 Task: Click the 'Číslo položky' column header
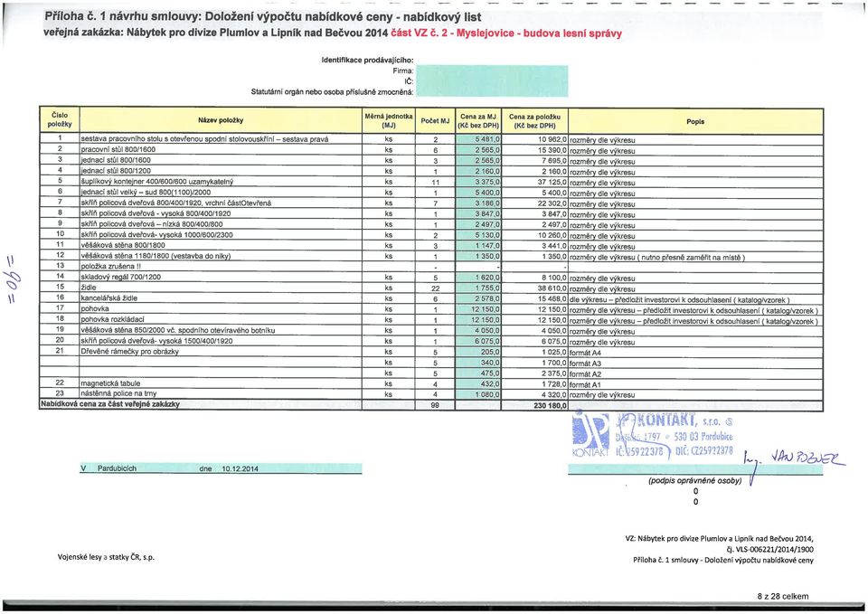(60, 120)
